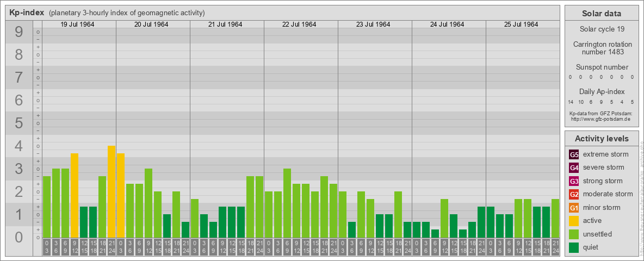Screen dimensions: 644x261
Task: Click the G1 minor storm badge
Action: tap(574, 208)
